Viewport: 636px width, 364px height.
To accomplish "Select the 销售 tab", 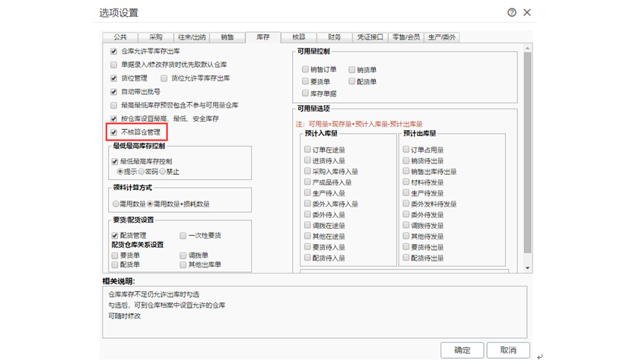I will tap(227, 37).
